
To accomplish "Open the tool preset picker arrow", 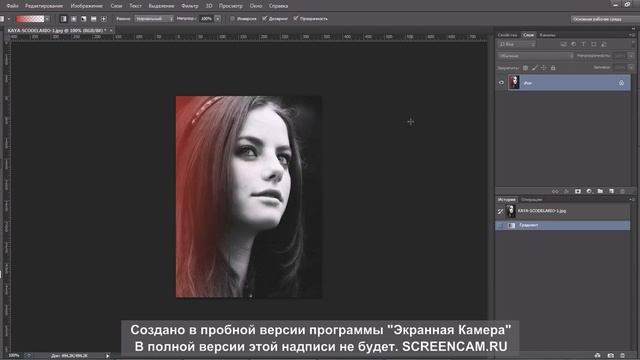I will 9,19.
